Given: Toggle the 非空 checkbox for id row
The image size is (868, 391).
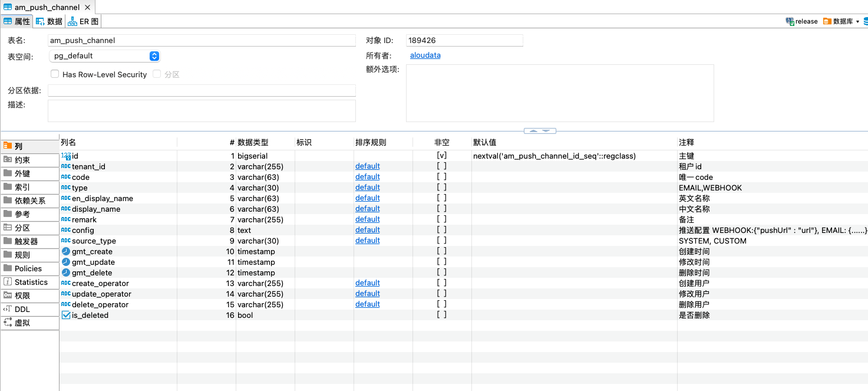Looking at the screenshot, I should click(x=441, y=156).
